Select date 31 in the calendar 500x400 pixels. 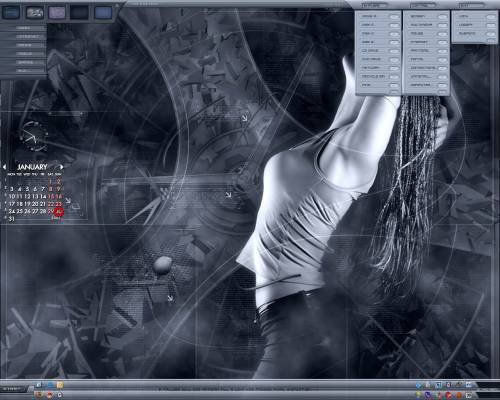(x=12, y=219)
